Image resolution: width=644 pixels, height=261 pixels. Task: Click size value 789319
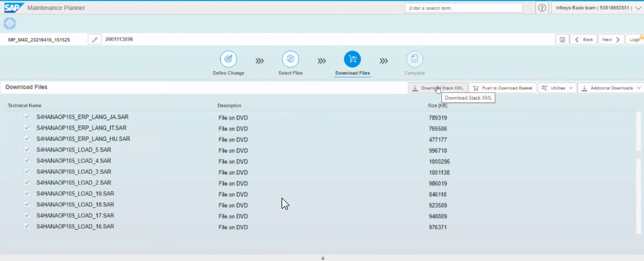click(x=438, y=118)
